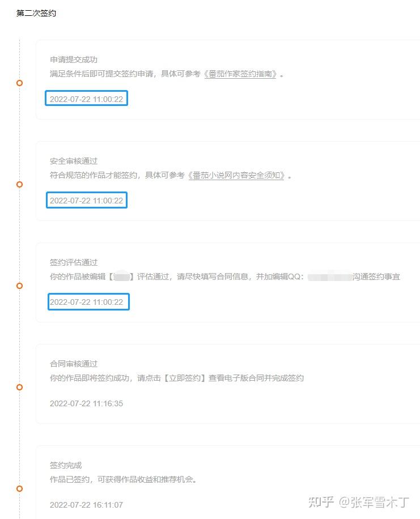Click the 签约完成 step title
420x519 pixels.
pos(66,465)
